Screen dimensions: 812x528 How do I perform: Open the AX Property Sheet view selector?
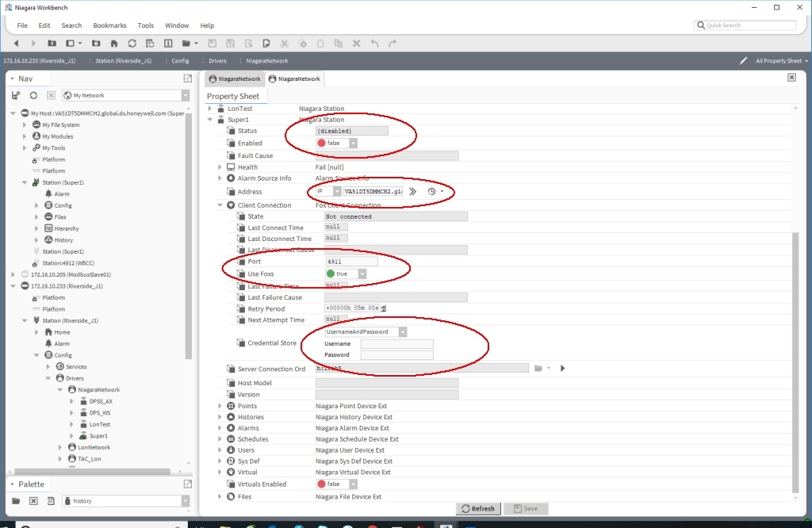781,60
